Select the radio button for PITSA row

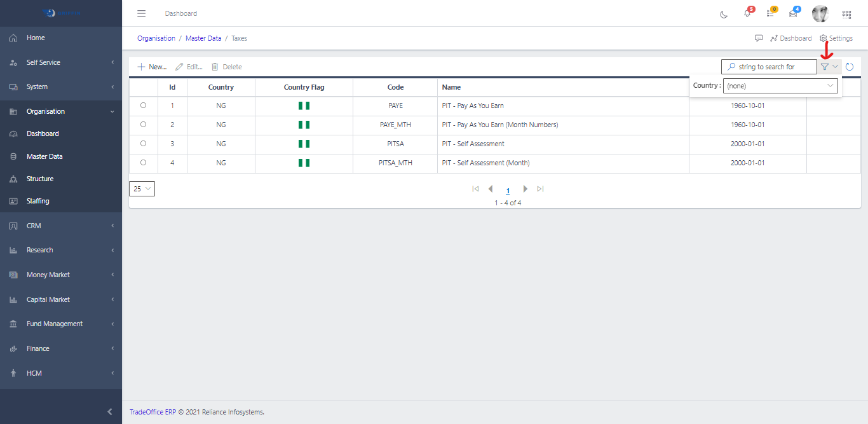click(x=143, y=144)
